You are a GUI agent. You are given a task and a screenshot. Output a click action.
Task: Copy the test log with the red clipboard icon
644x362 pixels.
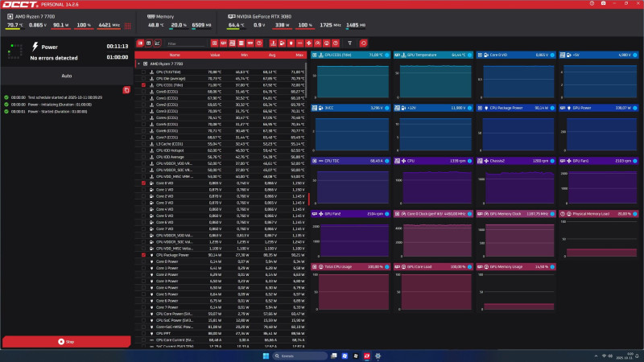coord(126,90)
